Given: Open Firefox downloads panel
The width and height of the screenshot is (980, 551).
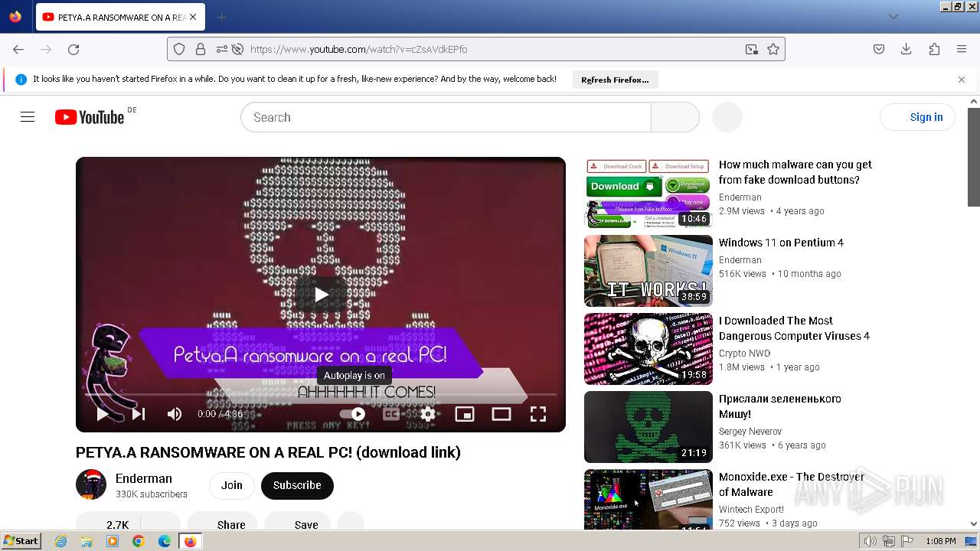Looking at the screenshot, I should (906, 49).
